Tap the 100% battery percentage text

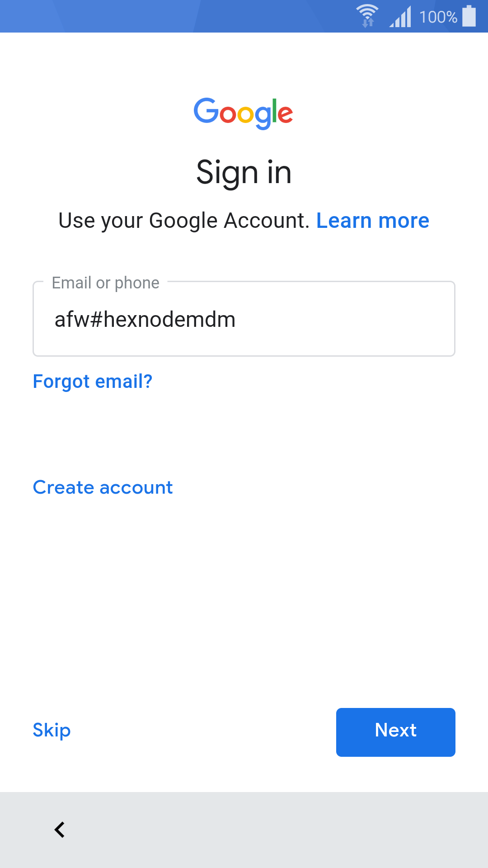click(x=438, y=17)
